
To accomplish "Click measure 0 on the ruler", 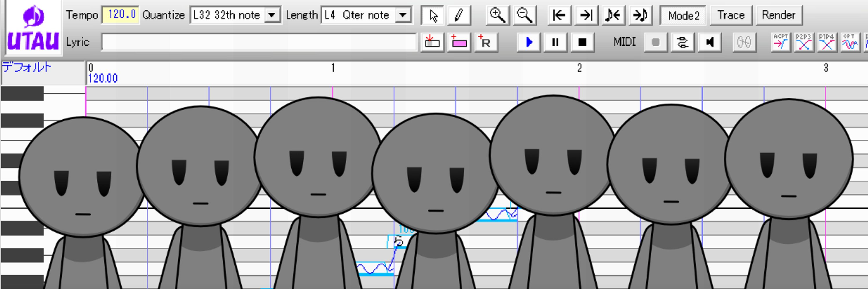I will point(91,68).
